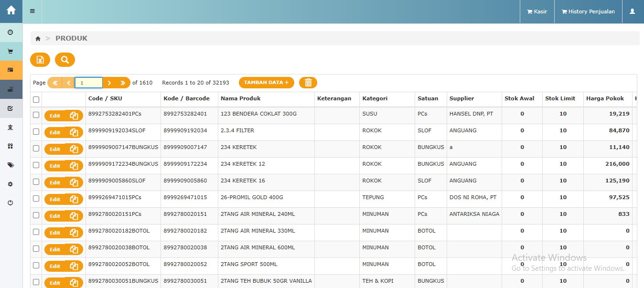Jump to last page double arrow

pyautogui.click(x=123, y=83)
